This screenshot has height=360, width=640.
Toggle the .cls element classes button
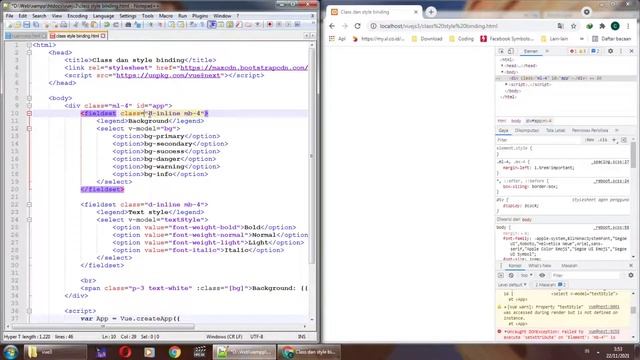(x=603, y=140)
